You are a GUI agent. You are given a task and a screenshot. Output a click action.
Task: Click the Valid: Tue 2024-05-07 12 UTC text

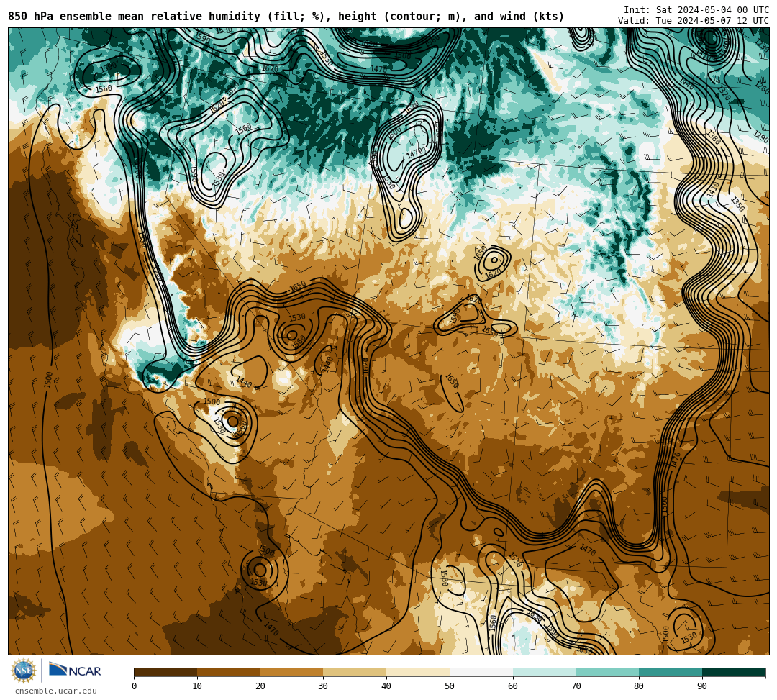coord(694,20)
